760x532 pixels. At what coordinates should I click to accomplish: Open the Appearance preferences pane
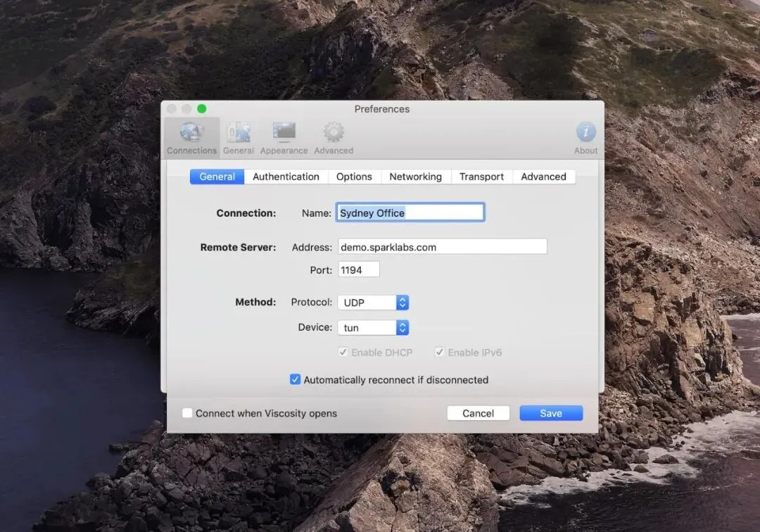coord(284,138)
